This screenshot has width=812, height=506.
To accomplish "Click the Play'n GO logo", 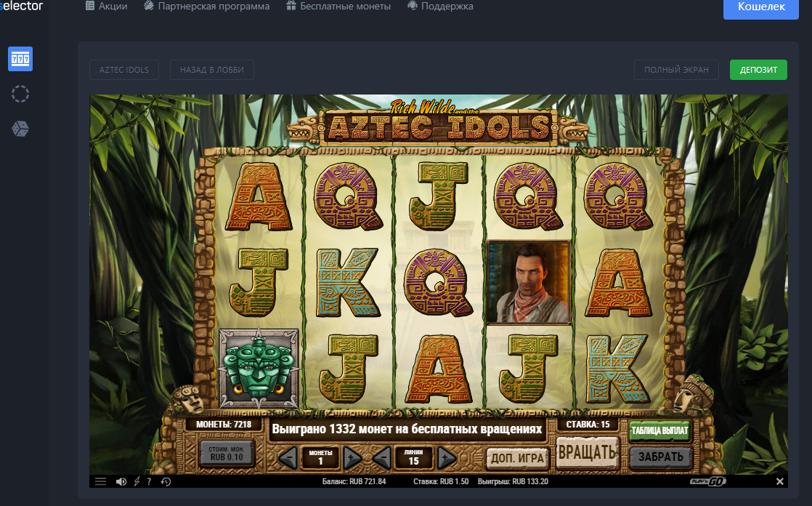I will pos(708,481).
